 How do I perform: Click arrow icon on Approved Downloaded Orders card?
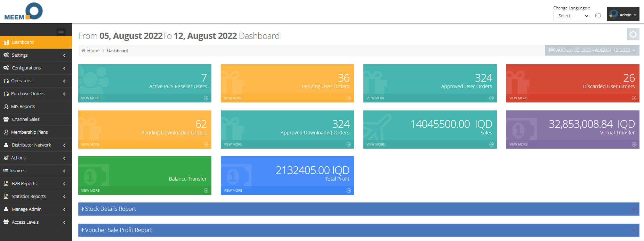tap(349, 144)
